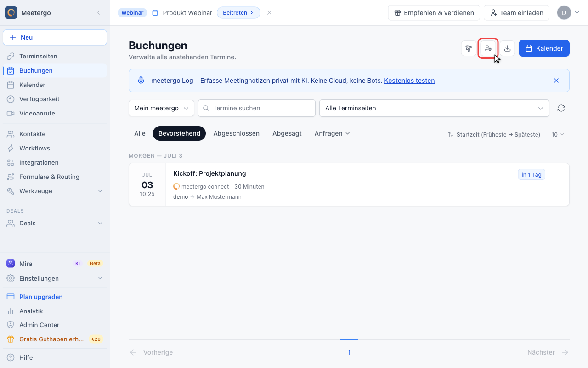Click the user settings icon button
588x368 pixels.
click(x=488, y=48)
